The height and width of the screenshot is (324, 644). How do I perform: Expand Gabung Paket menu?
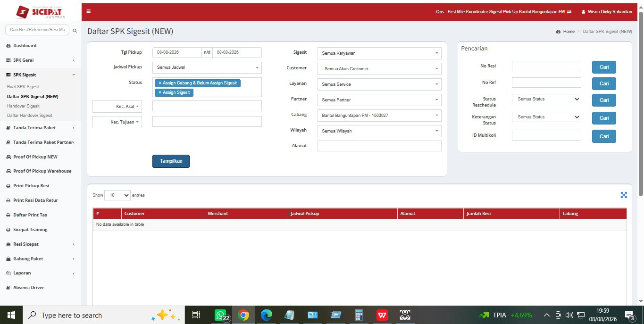tap(41, 259)
